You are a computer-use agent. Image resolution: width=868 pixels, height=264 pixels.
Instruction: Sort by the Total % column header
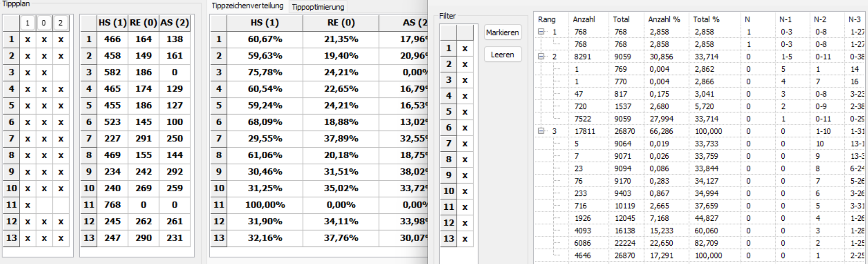[706, 19]
